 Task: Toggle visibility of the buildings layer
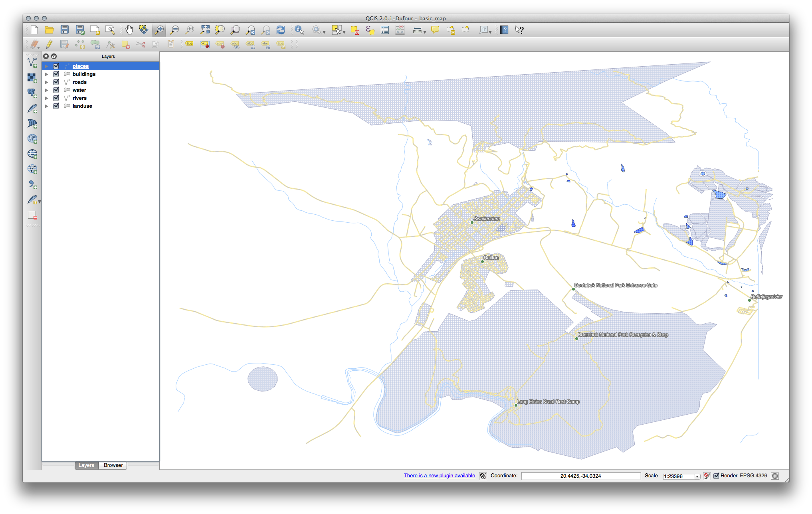(55, 73)
